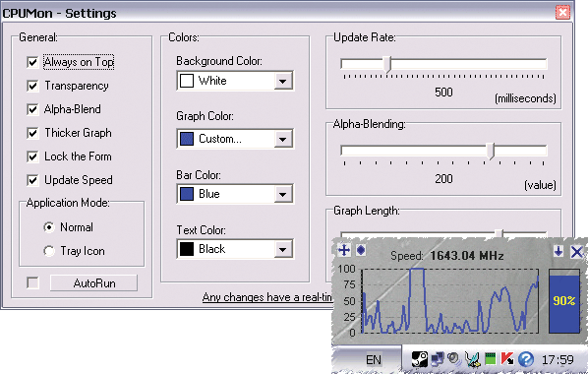Click the down-arrow minimize icon in widget
Image resolution: width=588 pixels, height=374 pixels.
(559, 251)
